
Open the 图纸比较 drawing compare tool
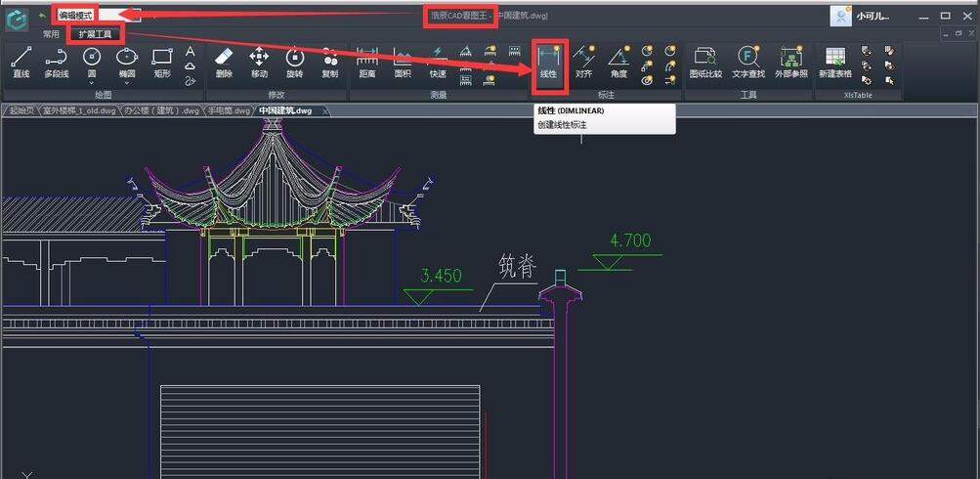click(705, 62)
